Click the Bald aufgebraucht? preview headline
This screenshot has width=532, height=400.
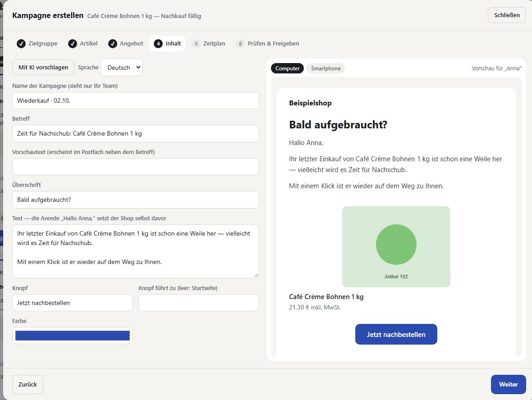coord(338,125)
